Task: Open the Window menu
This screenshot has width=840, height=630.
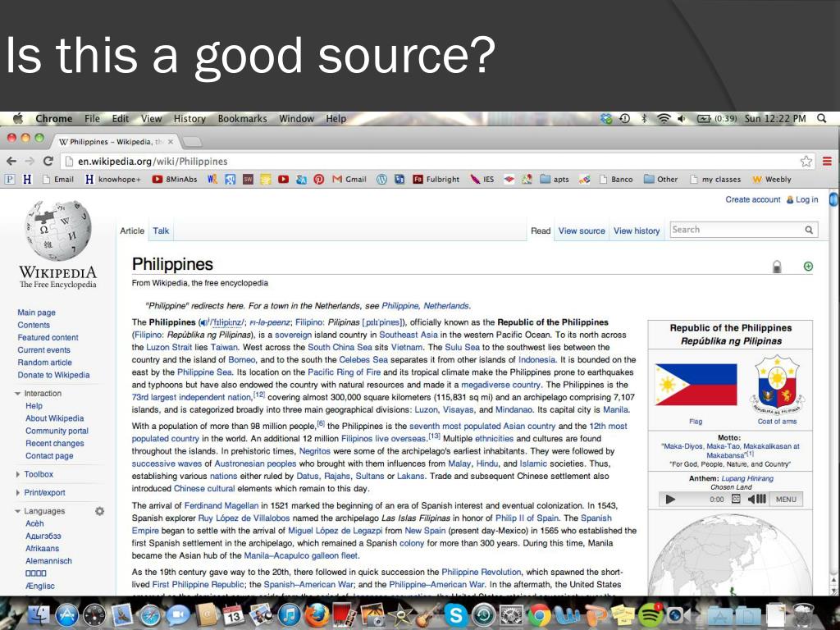Action: 296,118
